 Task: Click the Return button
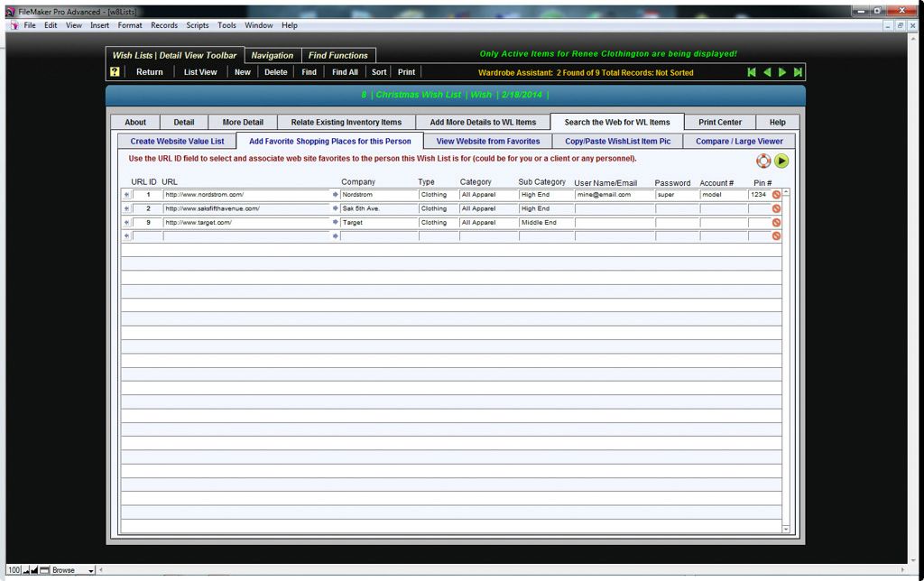click(150, 72)
